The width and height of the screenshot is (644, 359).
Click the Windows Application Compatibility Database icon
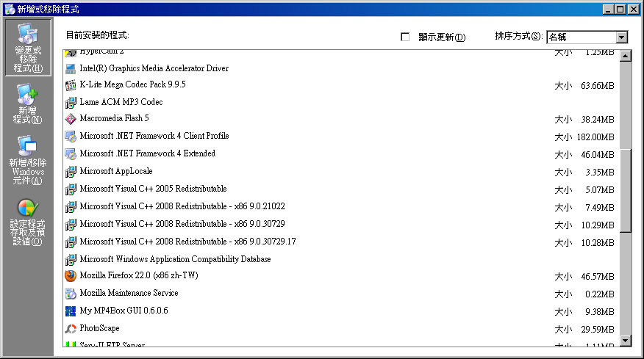pos(71,260)
